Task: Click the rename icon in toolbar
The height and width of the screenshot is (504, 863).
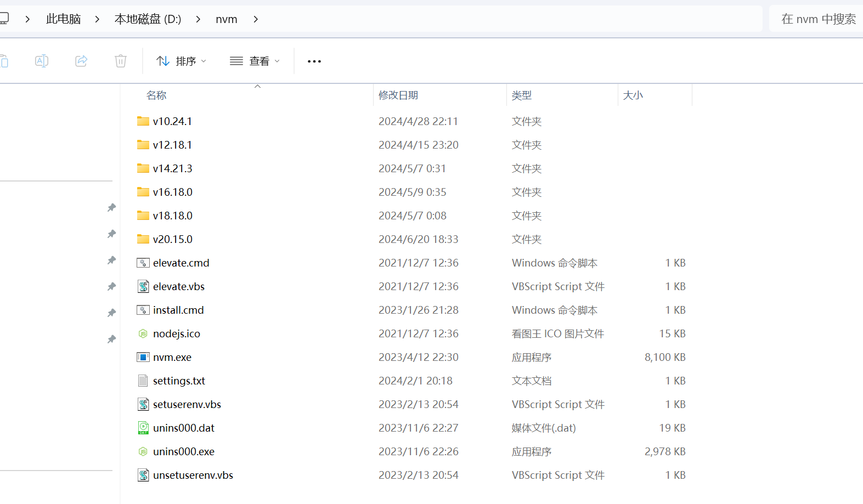Action: (x=42, y=61)
